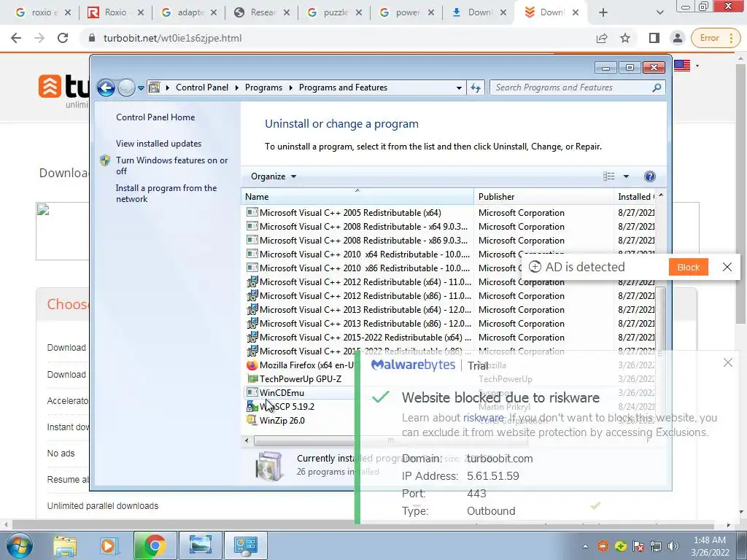Image resolution: width=747 pixels, height=560 pixels.
Task: Open Turn Windows features on or off
Action: coord(171,166)
